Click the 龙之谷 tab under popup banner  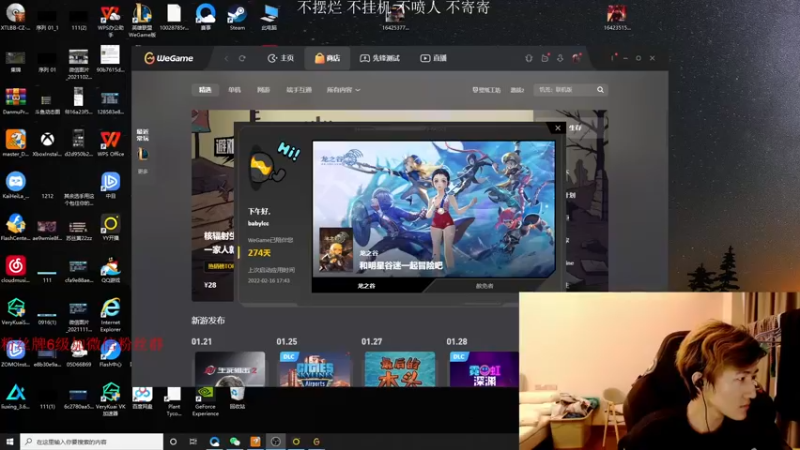tap(366, 286)
